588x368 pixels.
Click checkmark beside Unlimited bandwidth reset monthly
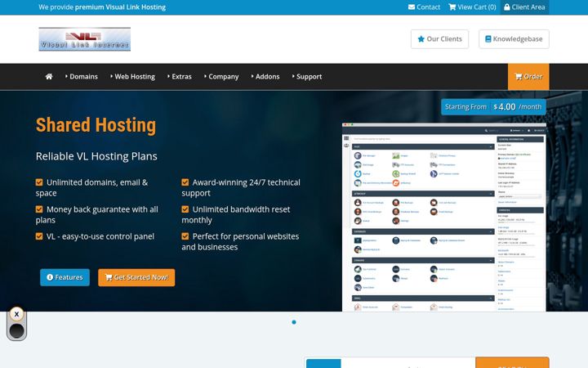[x=185, y=209]
